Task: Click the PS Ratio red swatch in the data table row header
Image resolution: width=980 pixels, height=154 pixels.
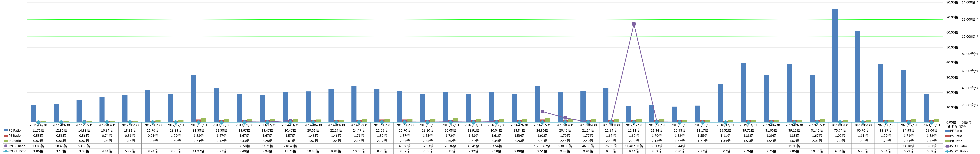Action: click(6, 136)
